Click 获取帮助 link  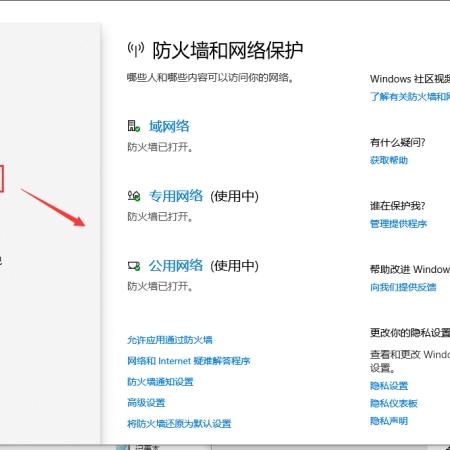[x=389, y=160]
